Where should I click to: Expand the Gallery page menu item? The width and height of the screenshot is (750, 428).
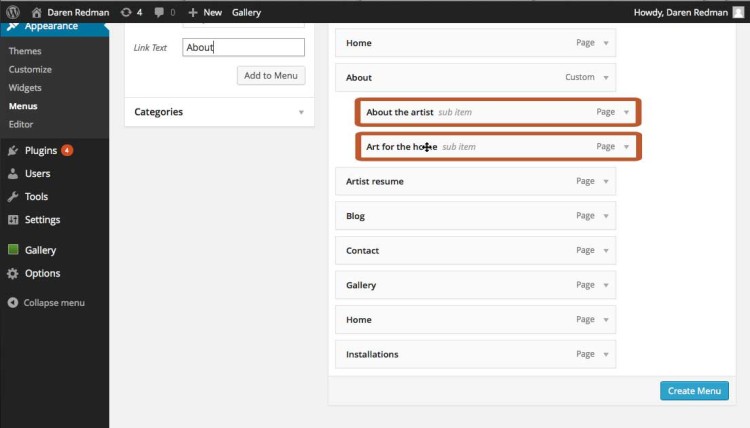pos(606,285)
